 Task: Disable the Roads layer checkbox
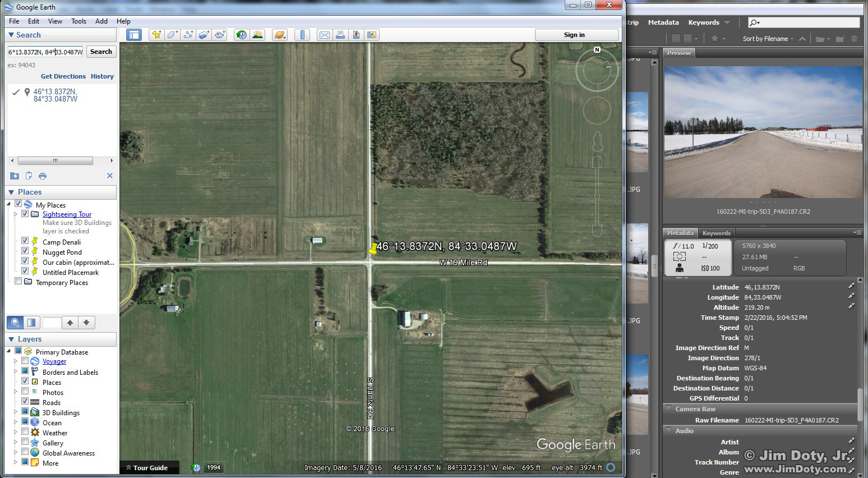(25, 401)
